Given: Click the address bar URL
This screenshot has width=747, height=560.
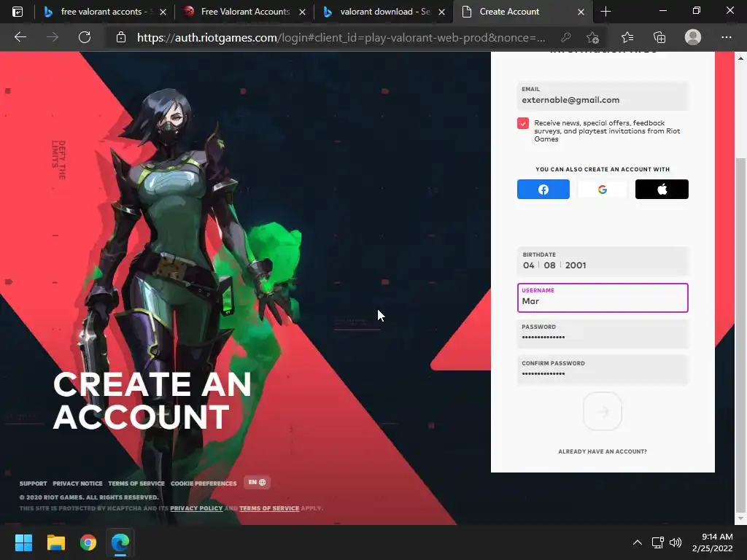Looking at the screenshot, I should pos(341,38).
